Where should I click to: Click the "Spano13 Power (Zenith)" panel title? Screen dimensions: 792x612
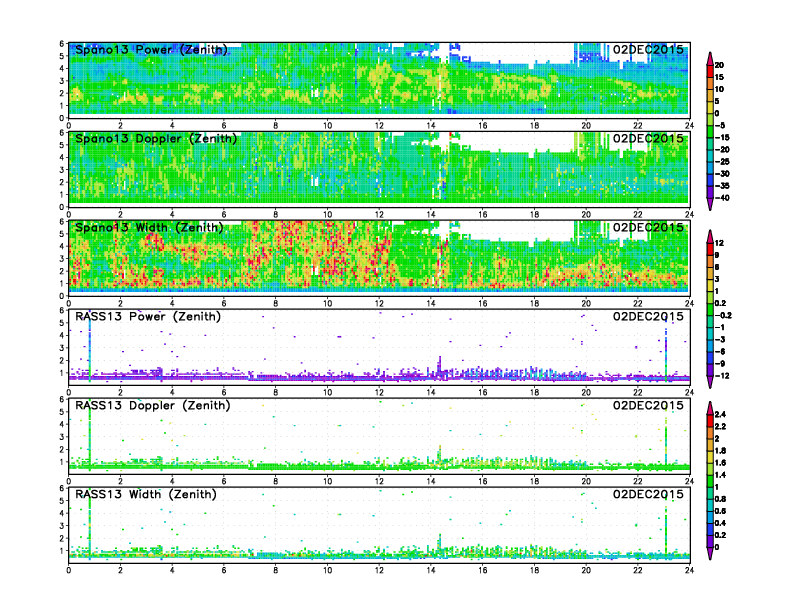point(152,49)
